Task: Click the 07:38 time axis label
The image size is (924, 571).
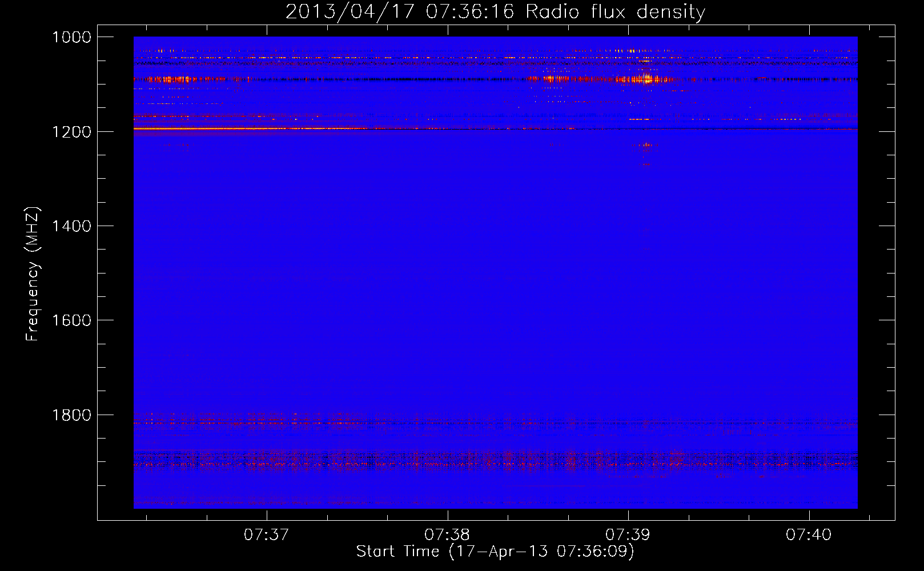Action: tap(447, 535)
